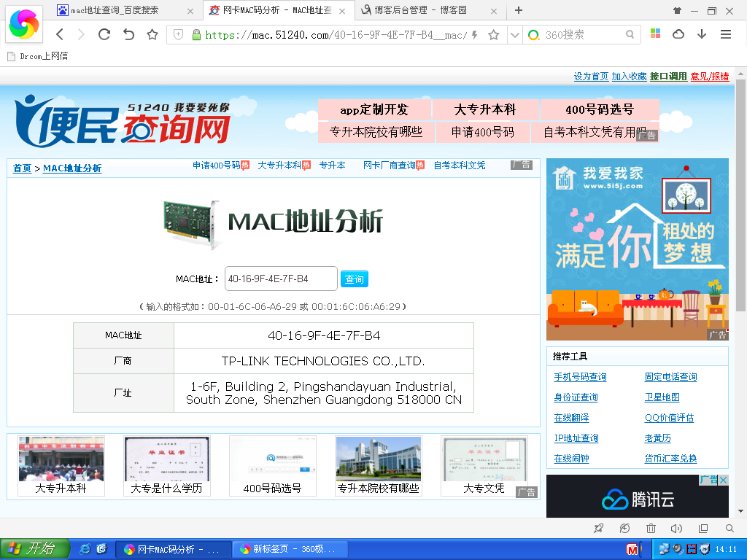The width and height of the screenshot is (747, 560).
Task: Click the 查询 button
Action: coord(355,279)
